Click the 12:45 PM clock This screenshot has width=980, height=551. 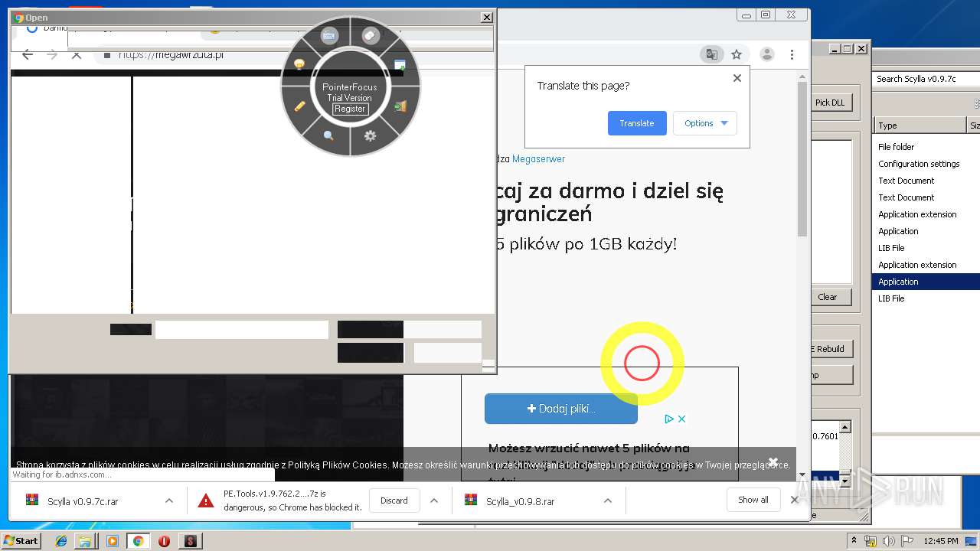[x=941, y=541]
